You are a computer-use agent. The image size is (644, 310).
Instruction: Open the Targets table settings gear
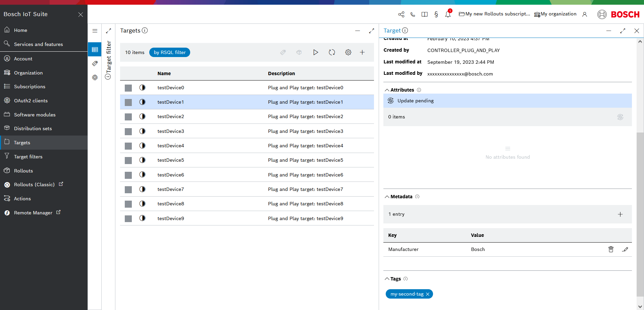point(348,52)
